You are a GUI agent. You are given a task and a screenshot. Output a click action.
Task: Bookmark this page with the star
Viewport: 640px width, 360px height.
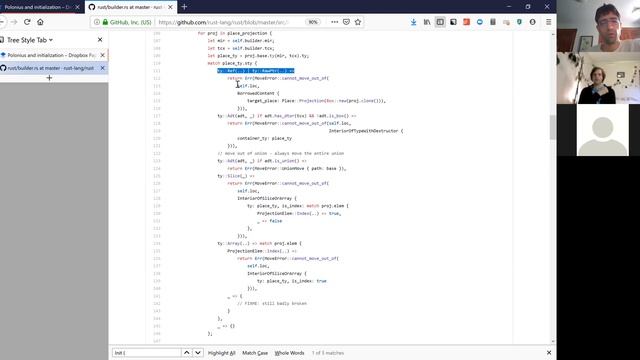pos(358,22)
